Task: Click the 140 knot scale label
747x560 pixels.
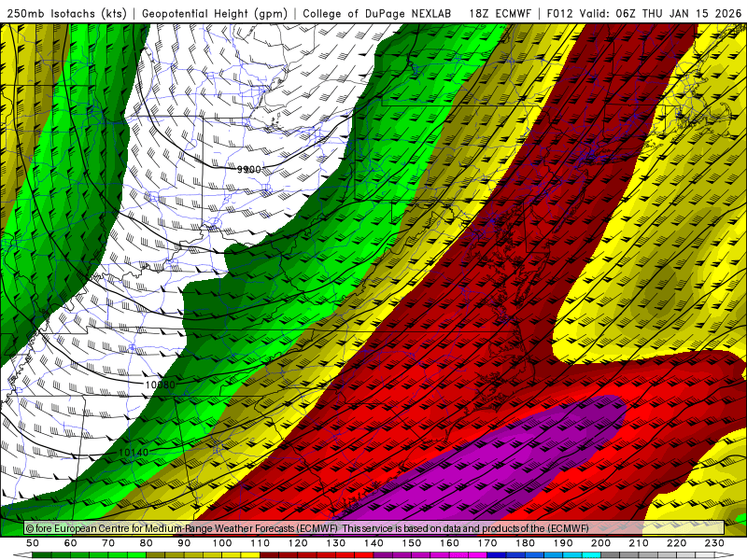Action: click(x=373, y=543)
